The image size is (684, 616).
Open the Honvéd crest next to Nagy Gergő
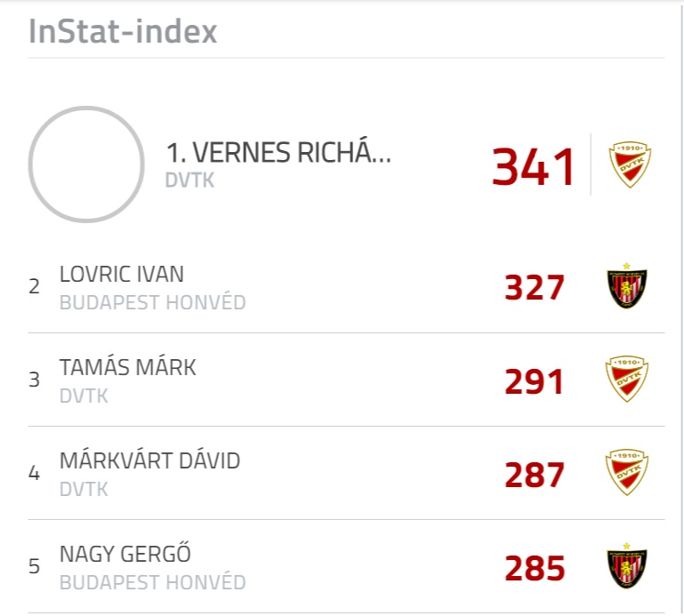coord(627,566)
